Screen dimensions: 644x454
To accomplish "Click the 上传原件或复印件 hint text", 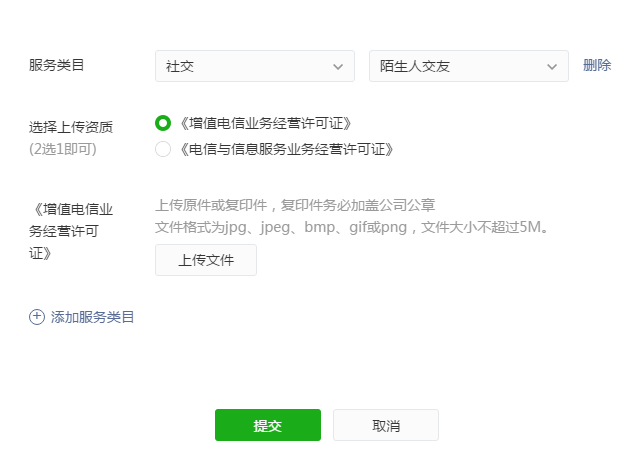I will [x=295, y=205].
